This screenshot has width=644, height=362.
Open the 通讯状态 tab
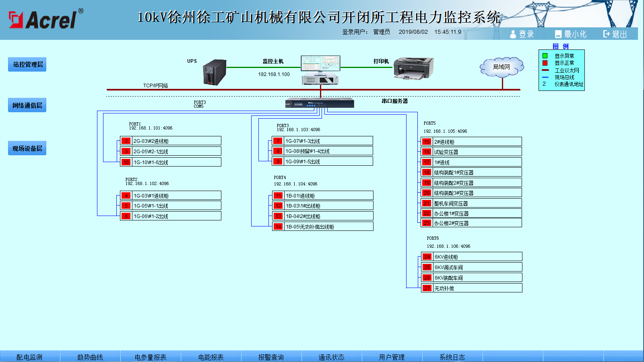pos(332,357)
